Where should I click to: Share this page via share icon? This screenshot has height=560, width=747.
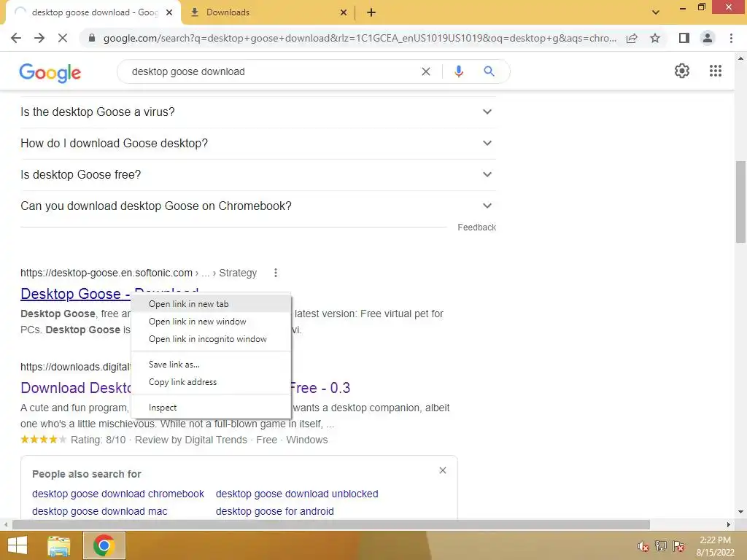point(632,38)
